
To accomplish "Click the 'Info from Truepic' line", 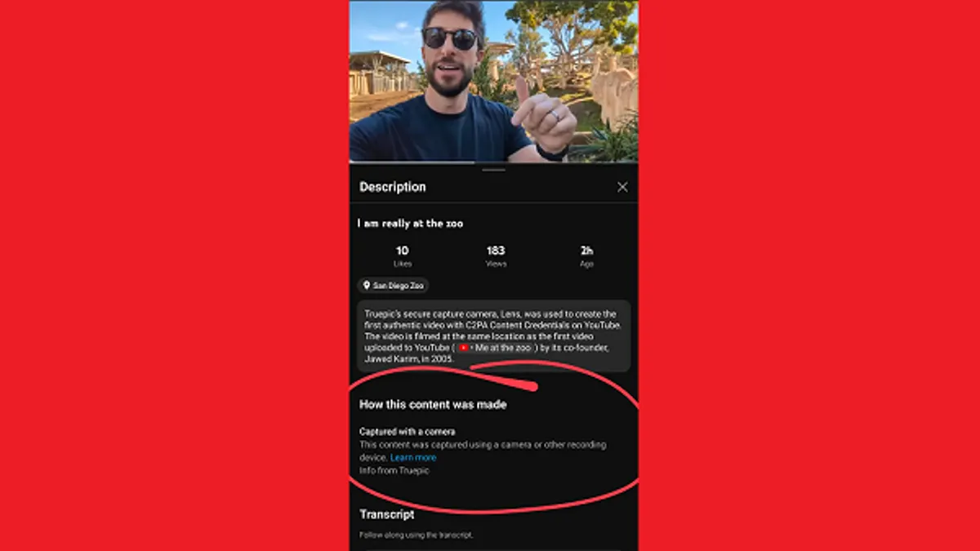I will pos(394,470).
